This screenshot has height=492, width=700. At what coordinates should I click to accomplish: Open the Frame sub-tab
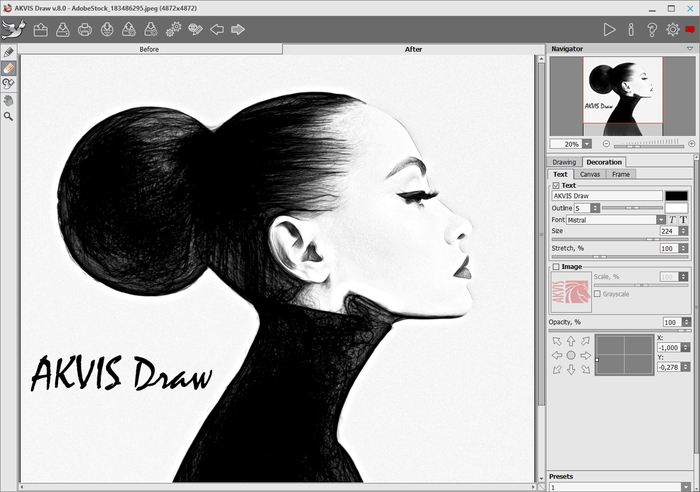pyautogui.click(x=621, y=174)
